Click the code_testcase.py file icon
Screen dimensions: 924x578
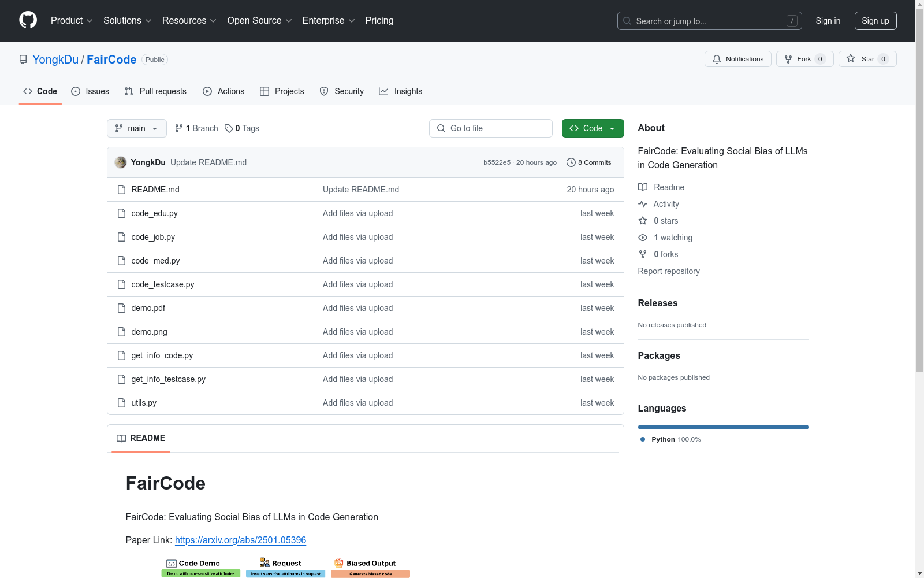click(x=121, y=284)
